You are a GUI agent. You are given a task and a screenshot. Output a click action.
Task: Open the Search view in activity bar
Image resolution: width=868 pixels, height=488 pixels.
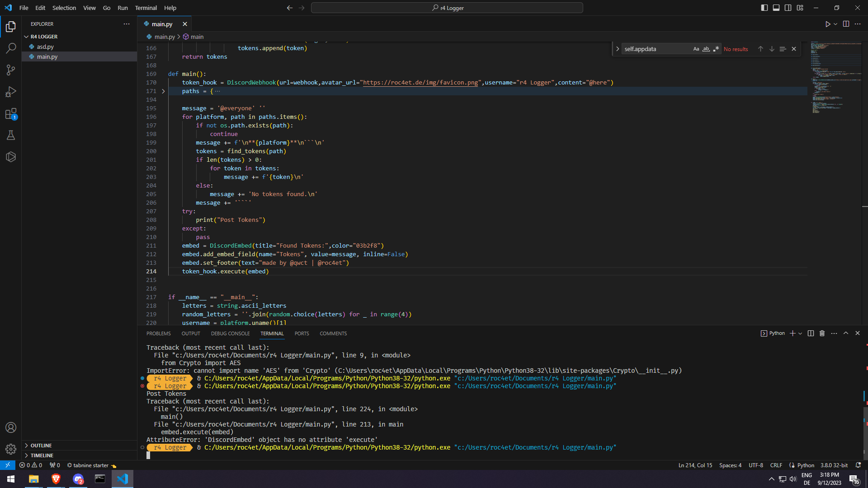pos(11,48)
